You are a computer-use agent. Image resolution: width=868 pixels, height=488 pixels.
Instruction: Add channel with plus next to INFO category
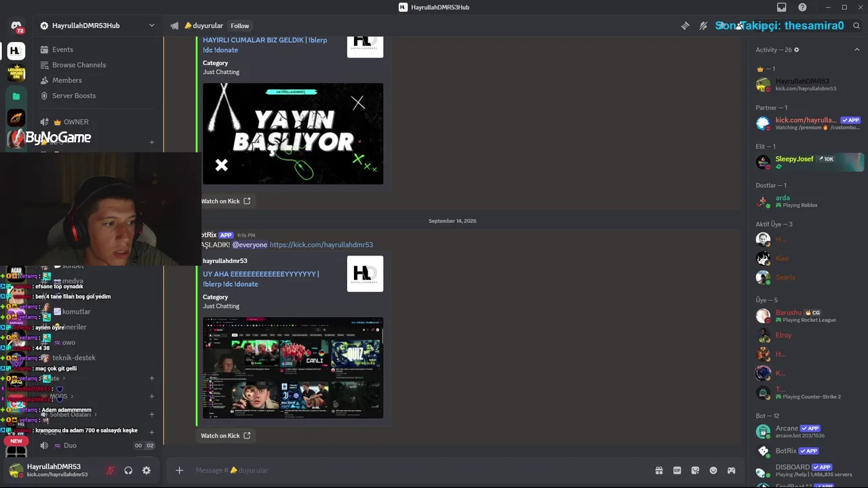[152, 142]
